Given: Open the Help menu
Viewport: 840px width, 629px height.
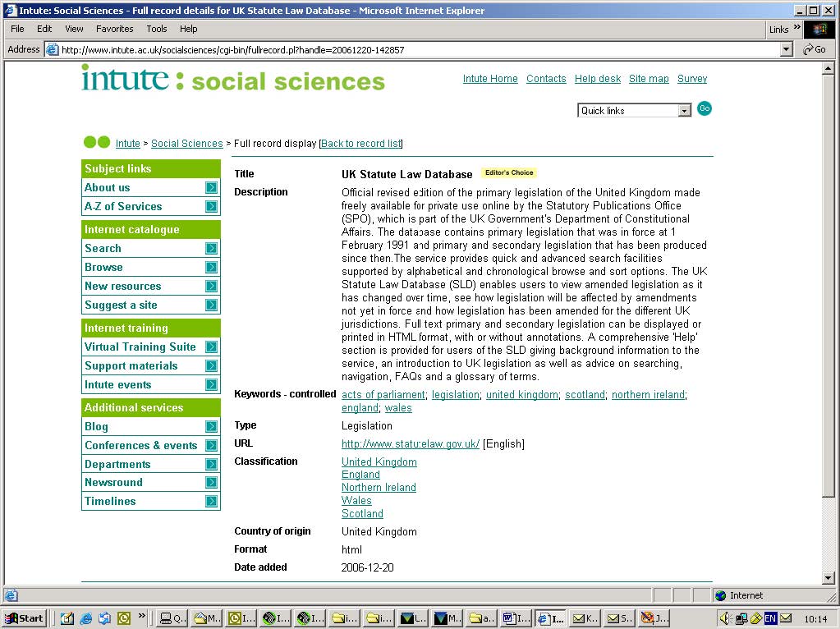Looking at the screenshot, I should (188, 29).
